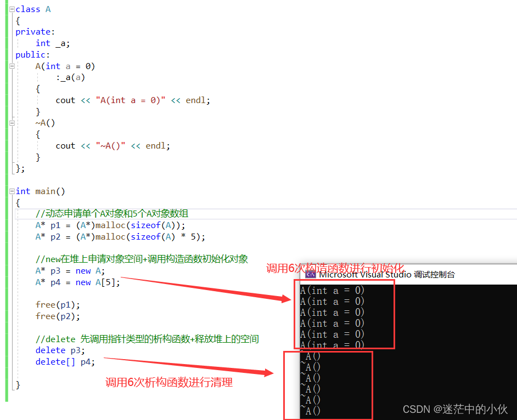Click the 'private:' access specifier line

coord(35,32)
